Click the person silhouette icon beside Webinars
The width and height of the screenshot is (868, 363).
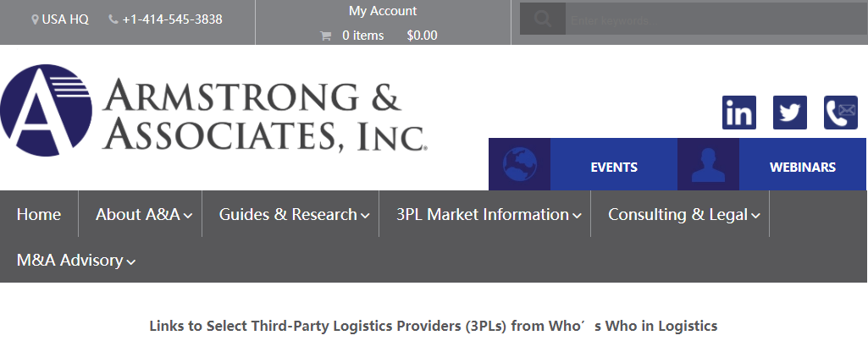tap(708, 164)
